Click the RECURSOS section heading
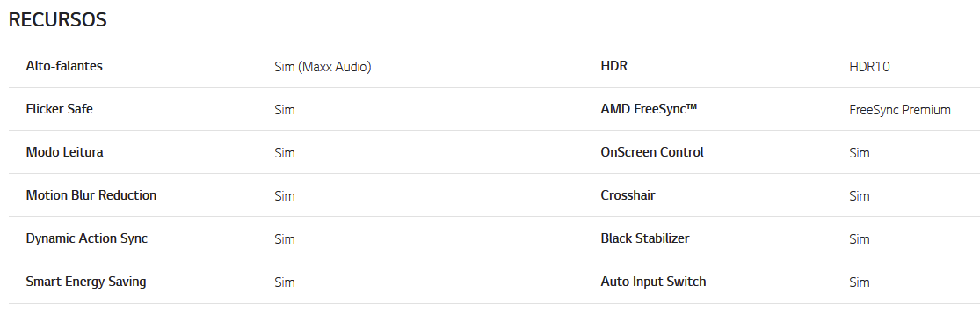The height and width of the screenshot is (322, 980). pyautogui.click(x=57, y=20)
